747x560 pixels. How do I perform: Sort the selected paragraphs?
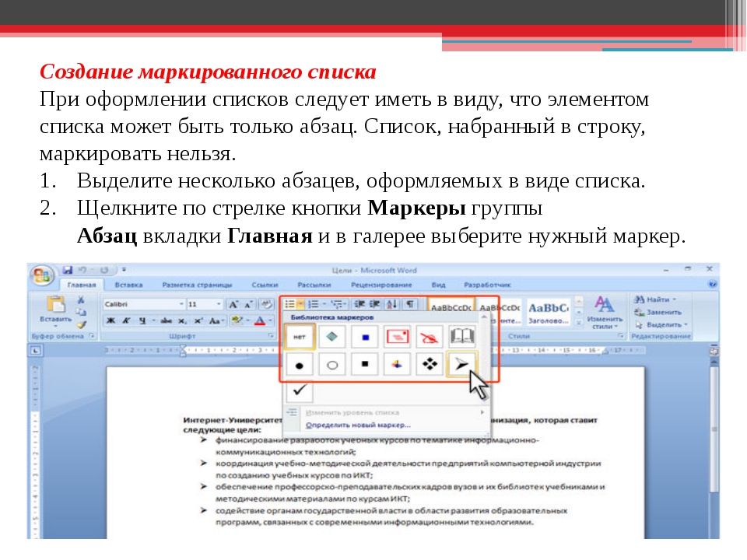392,304
